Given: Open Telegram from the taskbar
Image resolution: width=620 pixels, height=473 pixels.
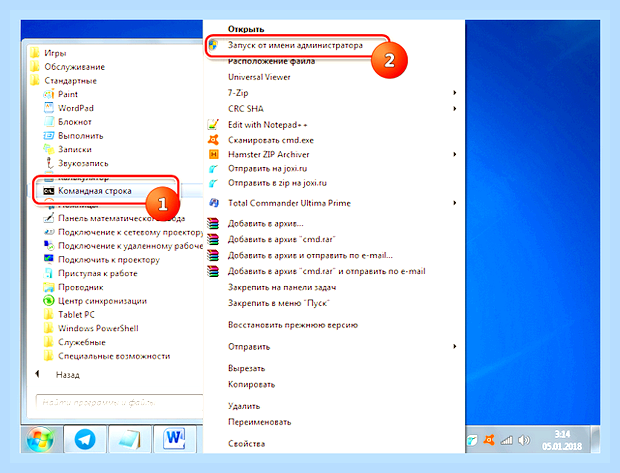Looking at the screenshot, I should 85,438.
